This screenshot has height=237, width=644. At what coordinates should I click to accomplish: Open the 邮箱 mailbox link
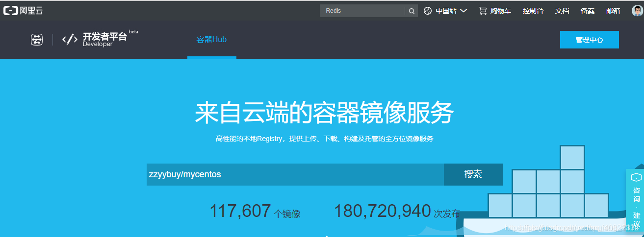point(613,11)
